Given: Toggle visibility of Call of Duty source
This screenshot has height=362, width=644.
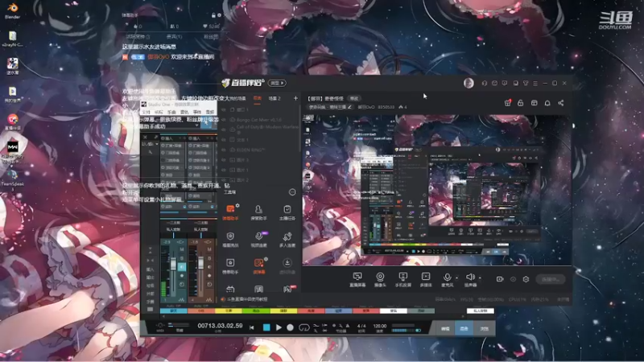Looking at the screenshot, I should (224, 130).
